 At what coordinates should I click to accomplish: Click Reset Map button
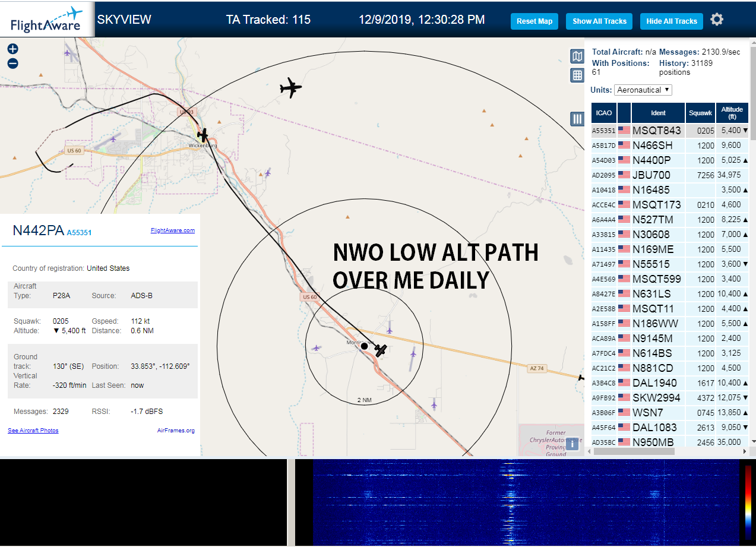click(534, 21)
